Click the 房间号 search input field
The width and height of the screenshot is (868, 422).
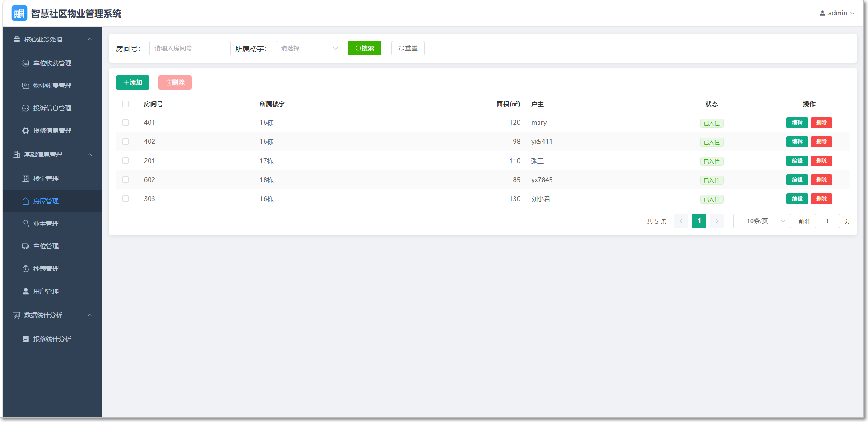tap(190, 48)
